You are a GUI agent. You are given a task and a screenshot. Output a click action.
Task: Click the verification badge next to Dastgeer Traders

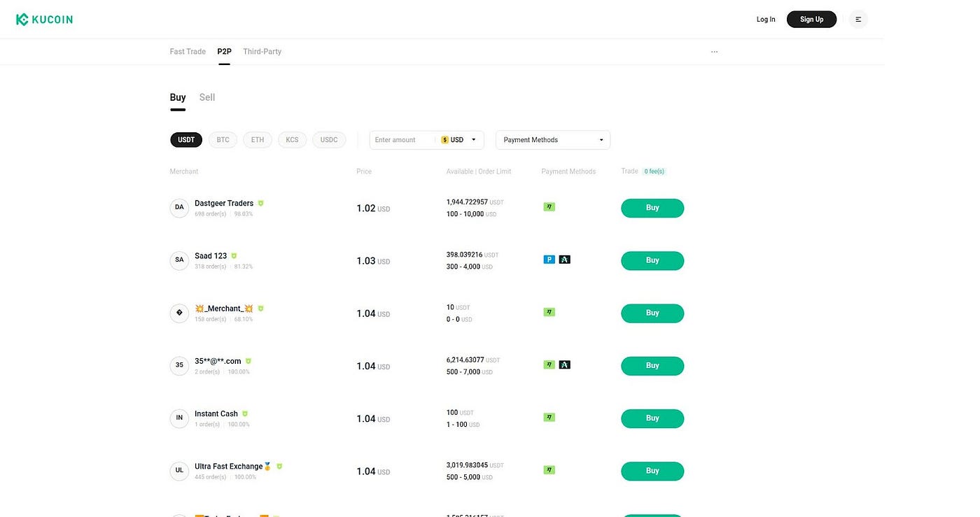(x=260, y=203)
